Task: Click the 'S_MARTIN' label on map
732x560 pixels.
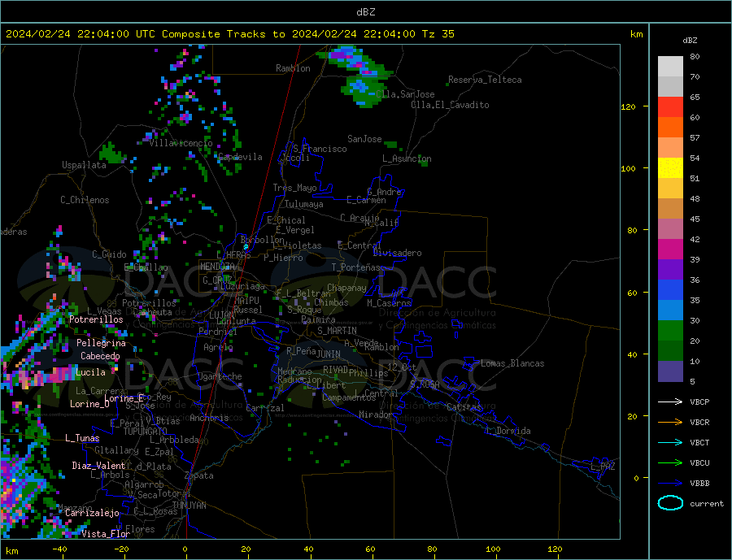Action: click(337, 331)
